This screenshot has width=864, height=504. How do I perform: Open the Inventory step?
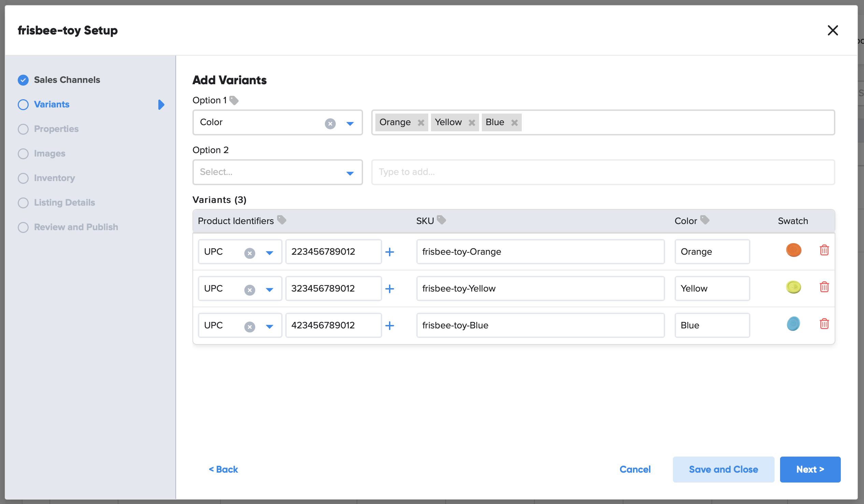pyautogui.click(x=54, y=178)
